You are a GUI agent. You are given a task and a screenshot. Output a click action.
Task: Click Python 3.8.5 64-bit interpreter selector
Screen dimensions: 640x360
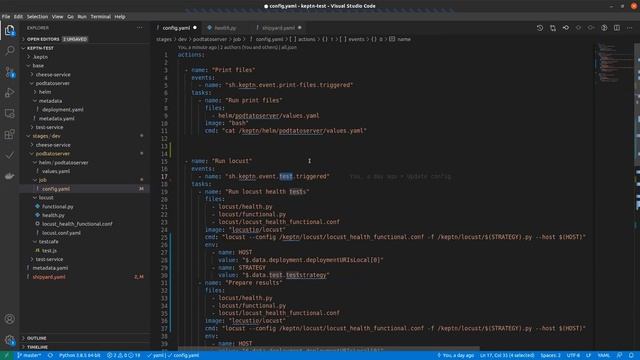point(80,356)
